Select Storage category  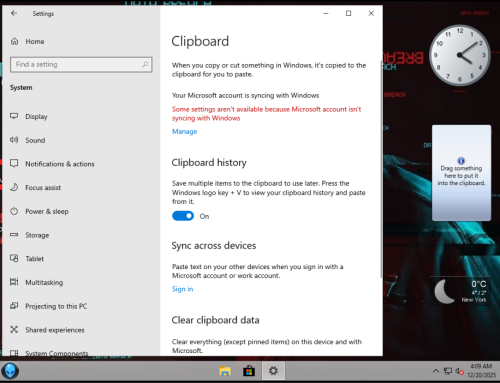tap(37, 235)
